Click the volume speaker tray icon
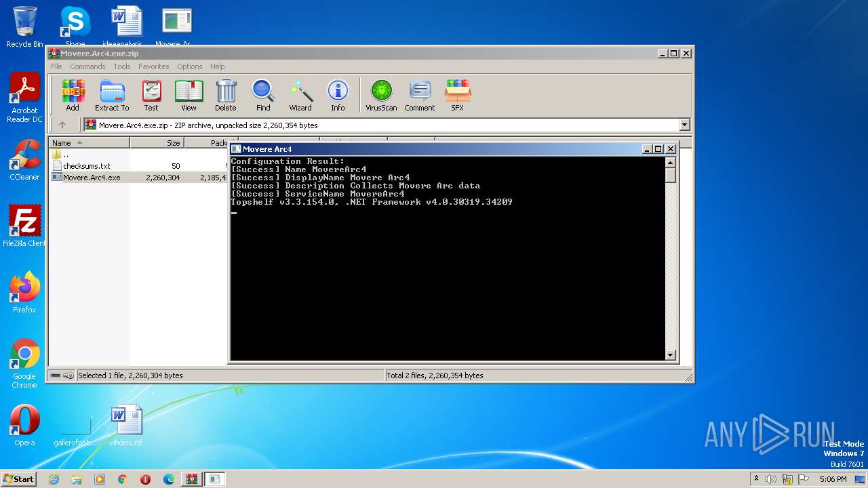Screen dimensions: 868x488 (x=771, y=479)
